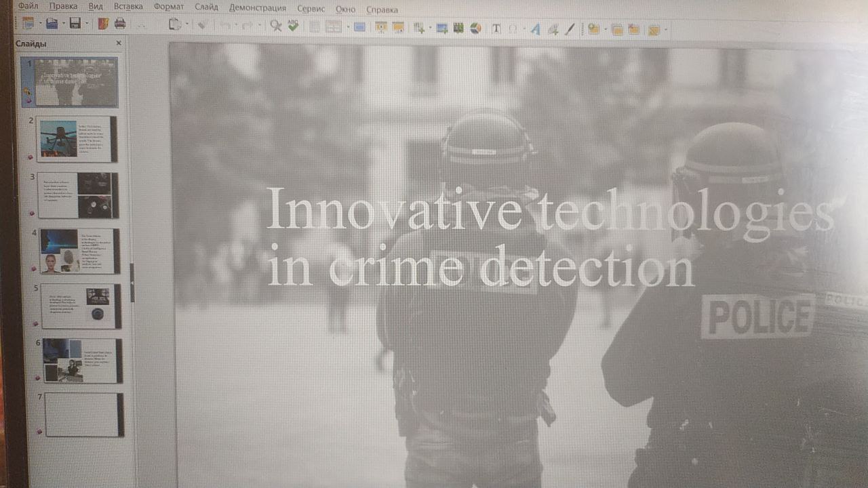
Task: Expand the Paste options dropdown arrow
Action: click(x=186, y=24)
